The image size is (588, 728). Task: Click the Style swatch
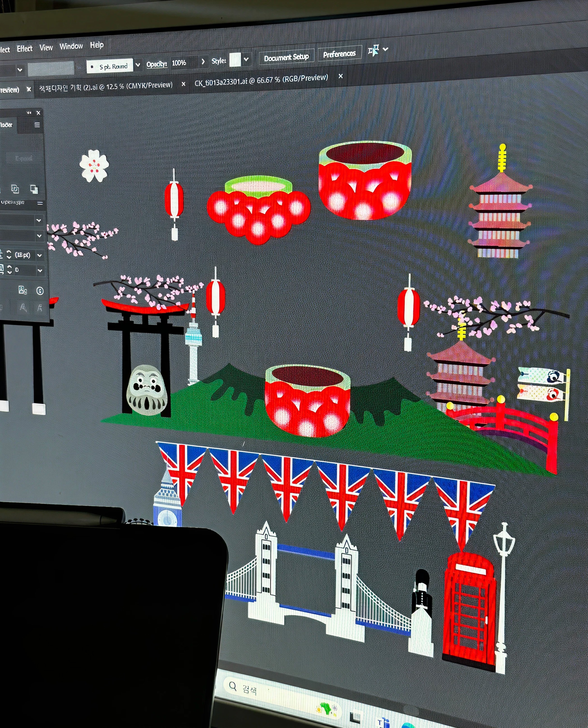[235, 60]
